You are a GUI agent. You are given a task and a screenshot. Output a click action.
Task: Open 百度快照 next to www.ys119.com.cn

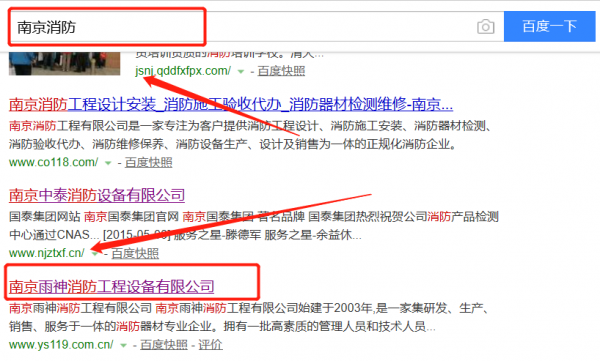pos(164,345)
